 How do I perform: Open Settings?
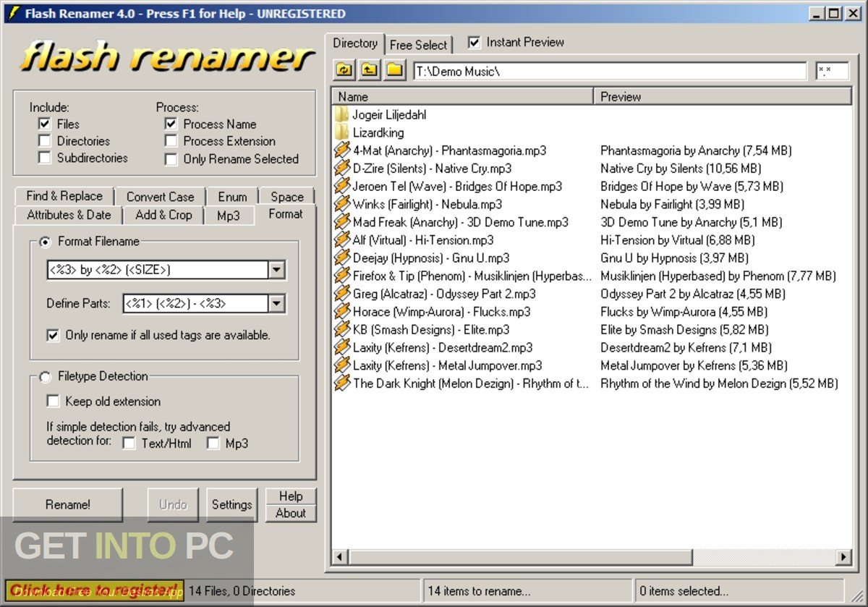click(231, 505)
